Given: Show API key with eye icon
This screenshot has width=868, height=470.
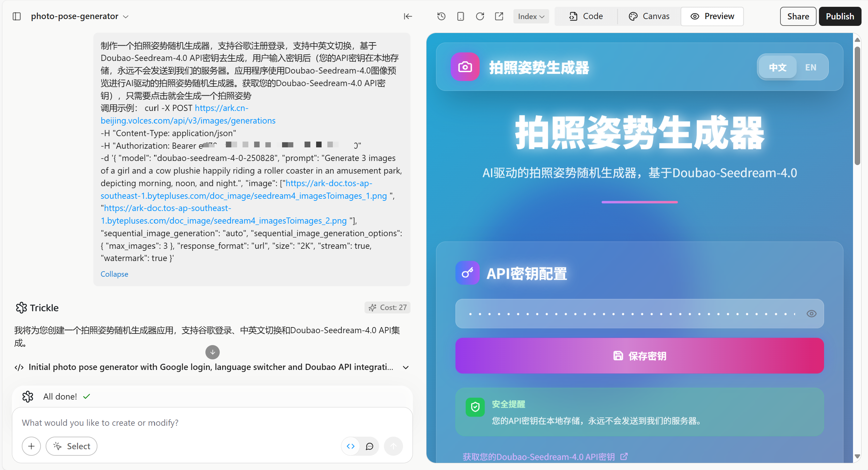Looking at the screenshot, I should tap(811, 314).
